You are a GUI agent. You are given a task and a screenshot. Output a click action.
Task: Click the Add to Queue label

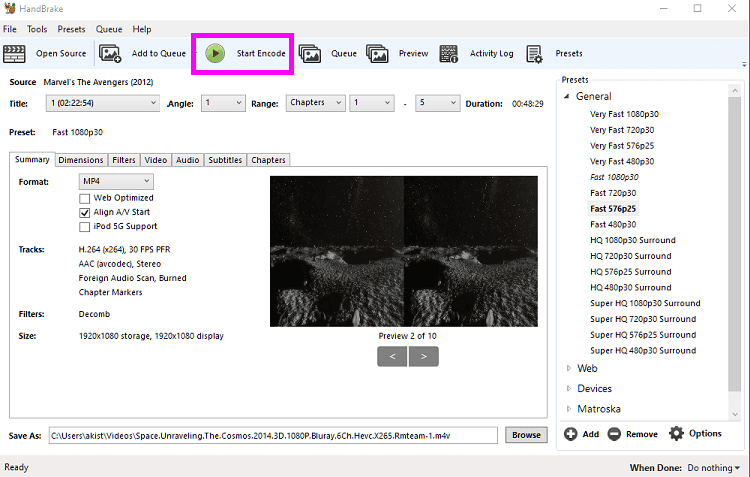click(x=159, y=54)
